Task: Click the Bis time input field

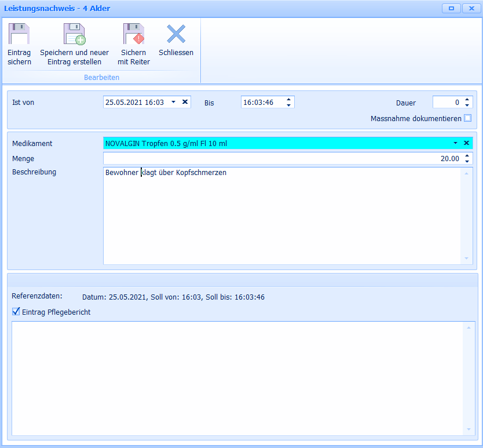Action: pos(262,102)
